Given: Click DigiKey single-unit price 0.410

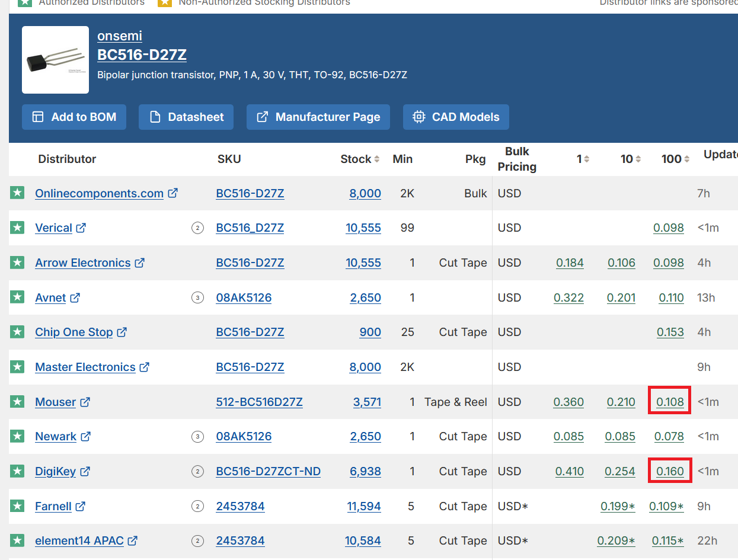Looking at the screenshot, I should (x=570, y=471).
